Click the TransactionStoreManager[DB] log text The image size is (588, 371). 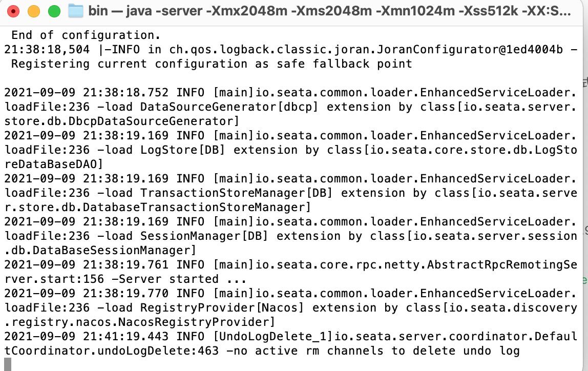tap(236, 193)
